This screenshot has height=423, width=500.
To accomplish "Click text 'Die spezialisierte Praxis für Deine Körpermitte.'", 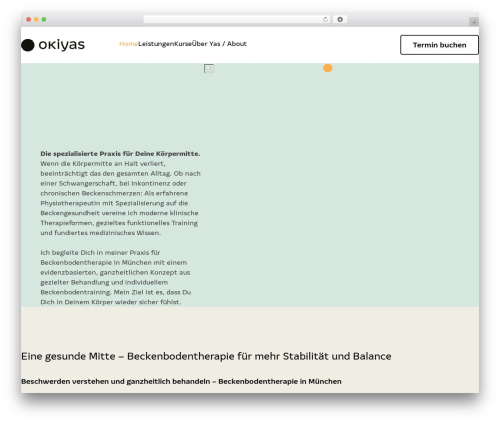I will point(120,154).
